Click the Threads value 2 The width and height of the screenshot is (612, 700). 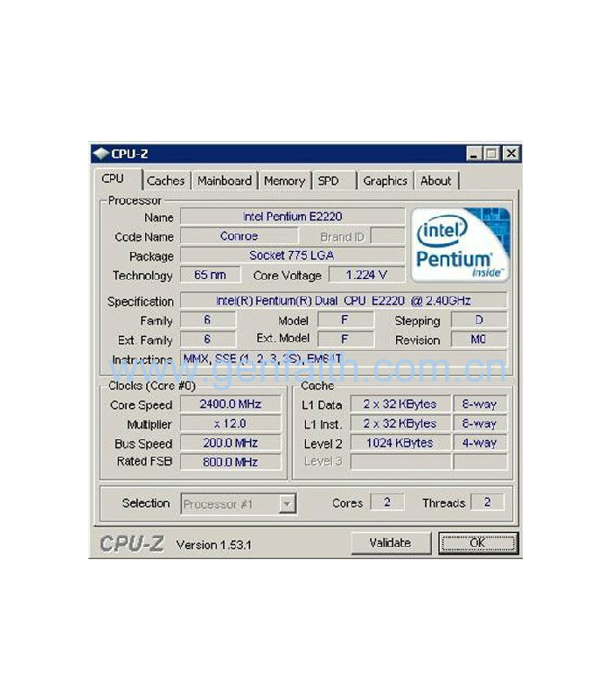coord(488,502)
